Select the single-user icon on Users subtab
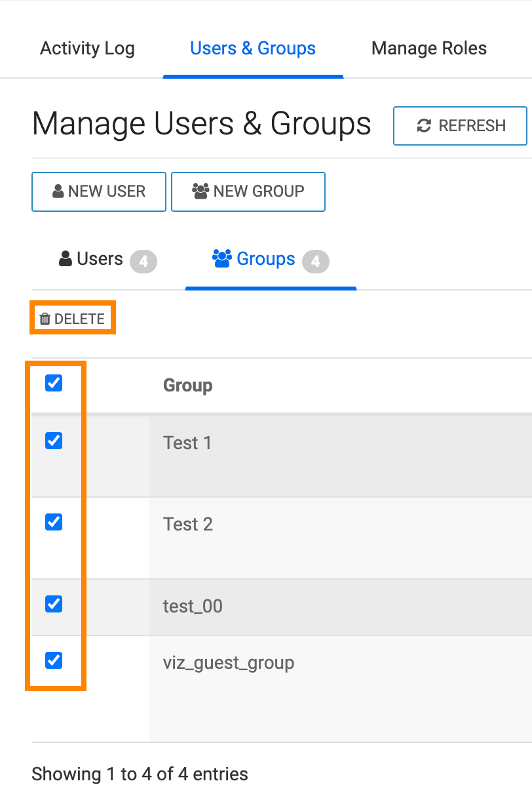The image size is (532, 800). [66, 260]
